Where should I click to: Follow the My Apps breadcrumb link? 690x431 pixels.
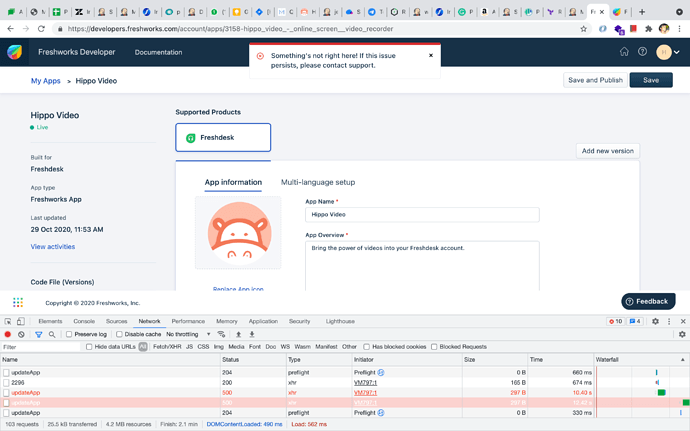[x=45, y=81]
